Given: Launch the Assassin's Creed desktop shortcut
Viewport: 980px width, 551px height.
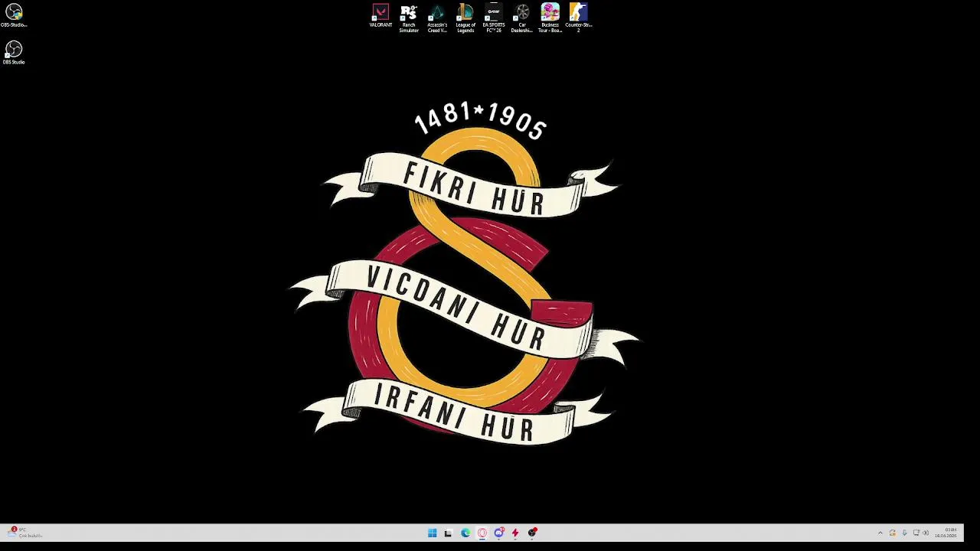Looking at the screenshot, I should pyautogui.click(x=437, y=18).
